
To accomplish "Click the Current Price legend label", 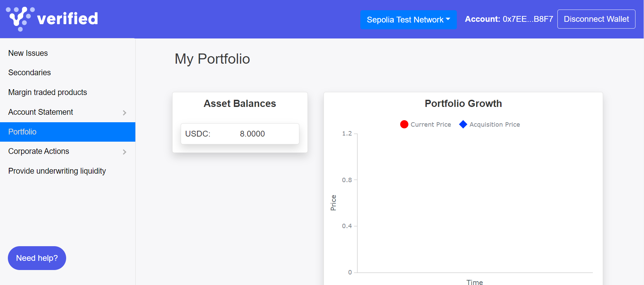I will click(x=431, y=125).
